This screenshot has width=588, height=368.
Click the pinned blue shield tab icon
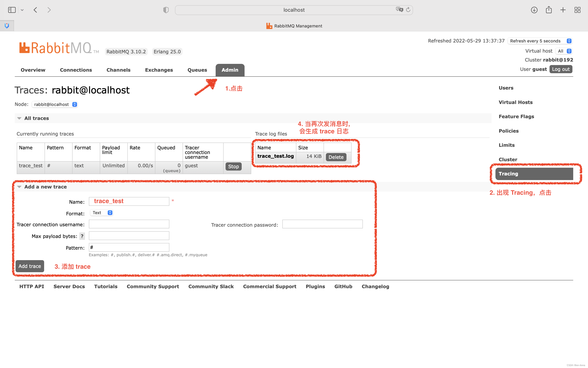7,26
